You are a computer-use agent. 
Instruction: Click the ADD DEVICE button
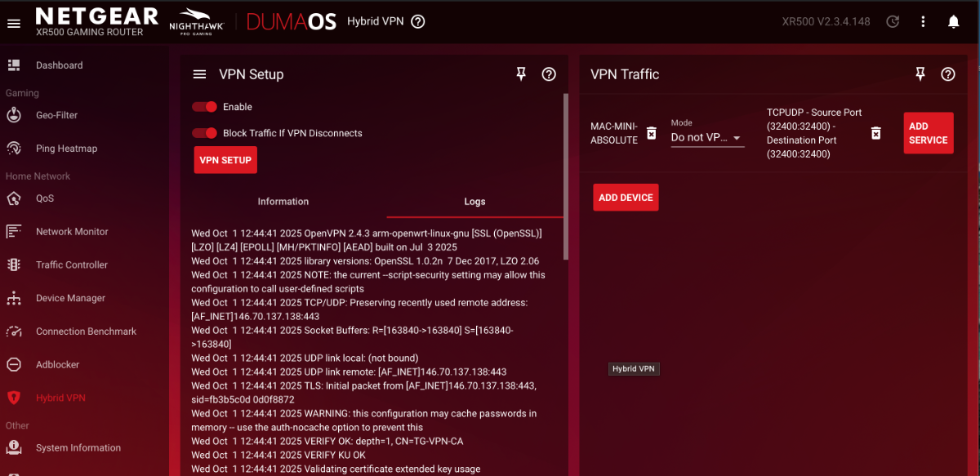[x=626, y=198]
